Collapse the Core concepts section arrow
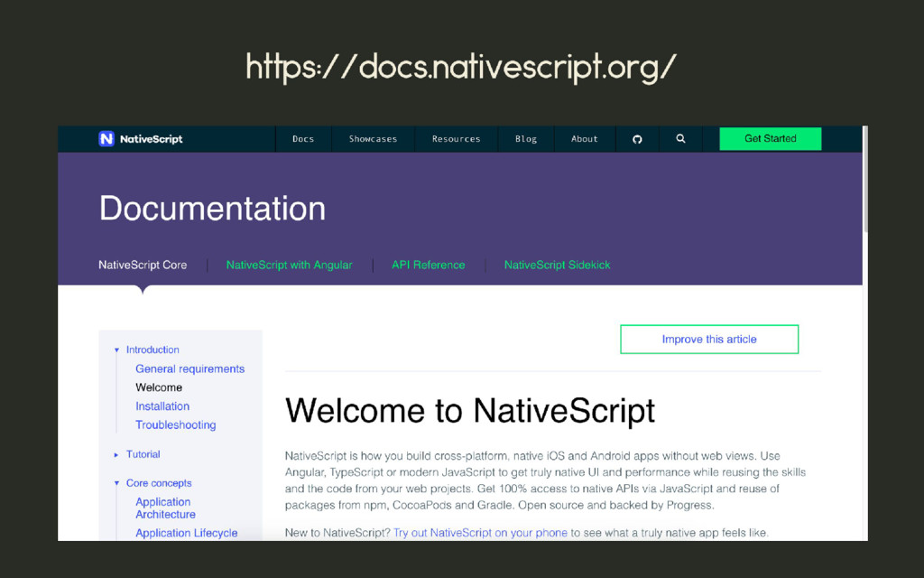The height and width of the screenshot is (578, 924). [116, 483]
